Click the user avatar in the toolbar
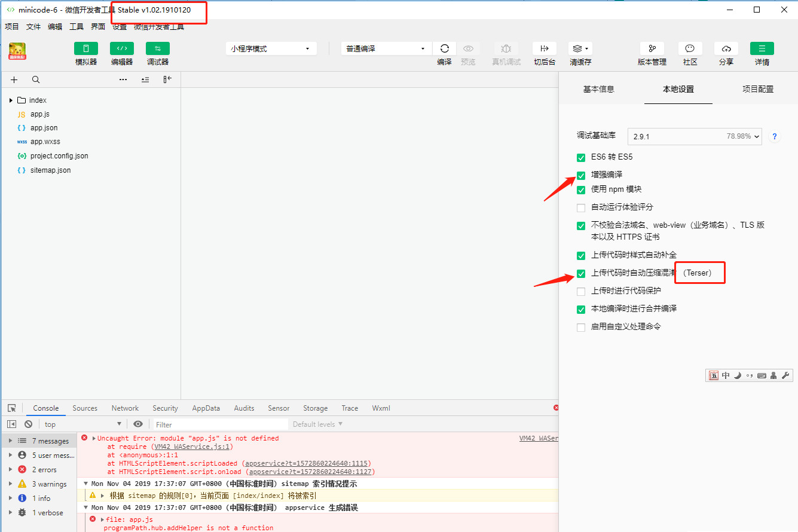 [17, 51]
